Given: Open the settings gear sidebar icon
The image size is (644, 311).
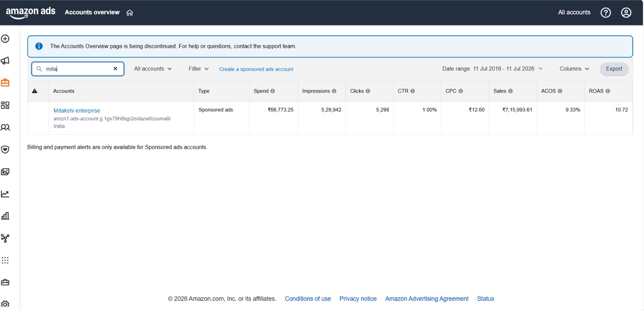Looking at the screenshot, I should [x=5, y=304].
